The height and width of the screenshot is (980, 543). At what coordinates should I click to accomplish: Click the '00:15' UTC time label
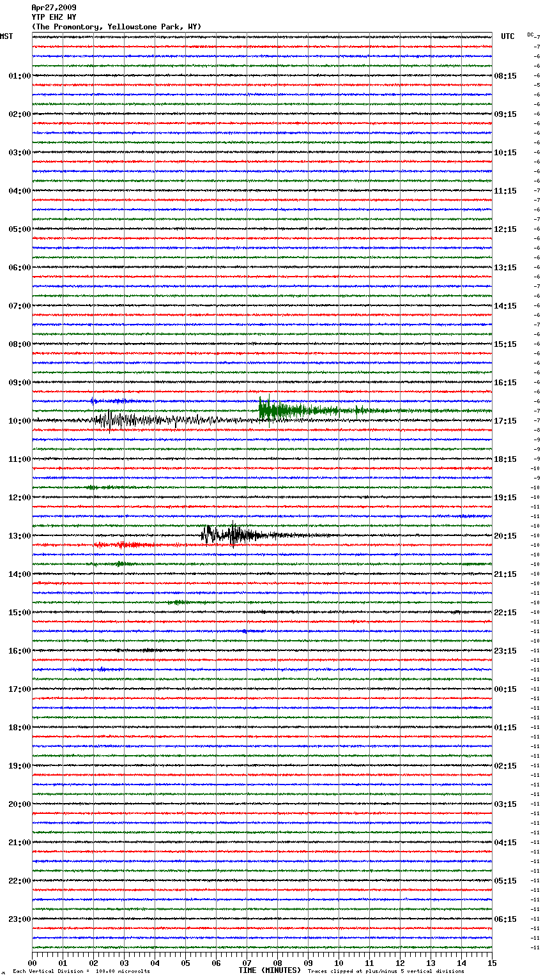(x=505, y=689)
